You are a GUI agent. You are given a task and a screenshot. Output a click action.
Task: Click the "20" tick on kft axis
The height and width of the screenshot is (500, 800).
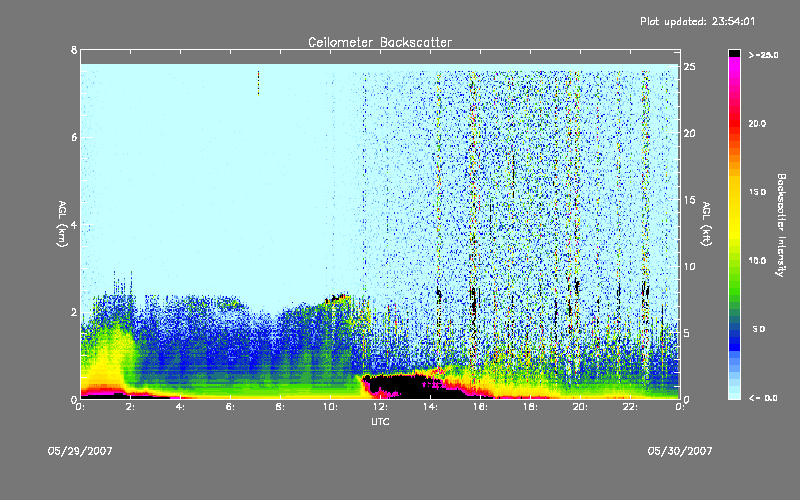(x=689, y=133)
